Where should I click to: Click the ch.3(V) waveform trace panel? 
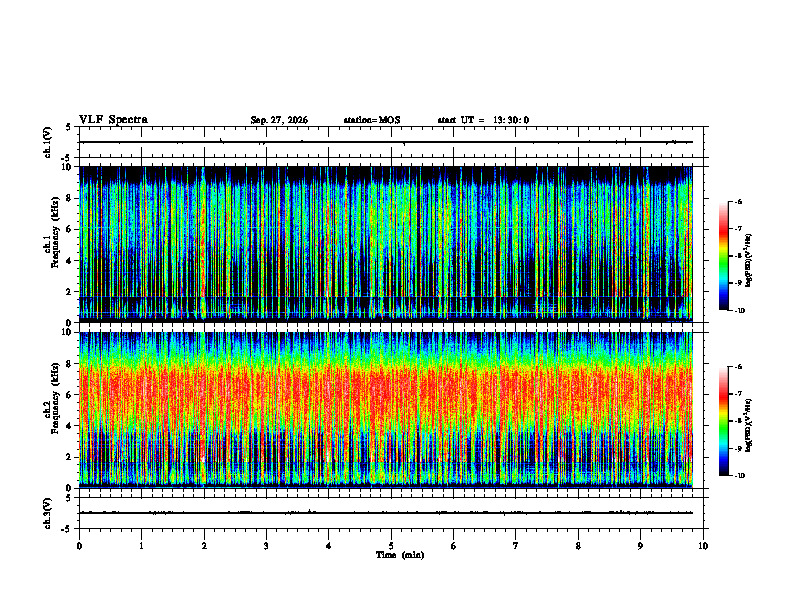pos(391,513)
